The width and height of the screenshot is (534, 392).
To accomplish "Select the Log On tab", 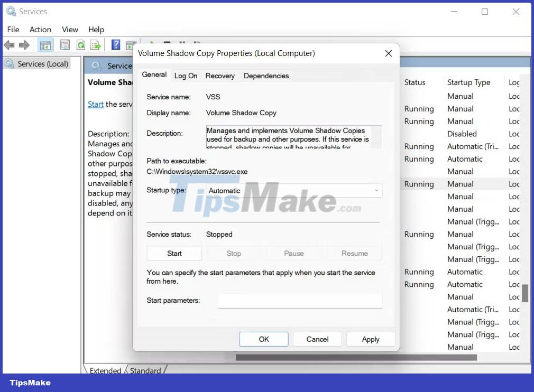I will pos(186,76).
